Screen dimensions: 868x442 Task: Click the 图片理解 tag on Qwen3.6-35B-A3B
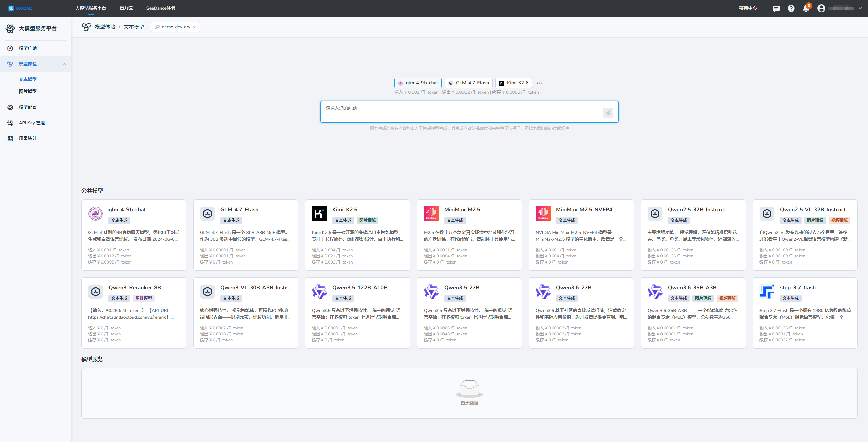[x=703, y=298]
